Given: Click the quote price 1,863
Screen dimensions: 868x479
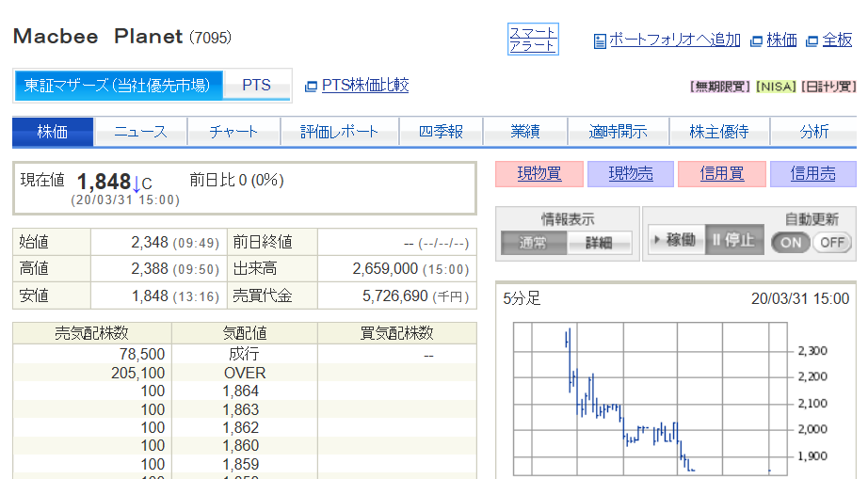Looking at the screenshot, I should click(x=241, y=410).
